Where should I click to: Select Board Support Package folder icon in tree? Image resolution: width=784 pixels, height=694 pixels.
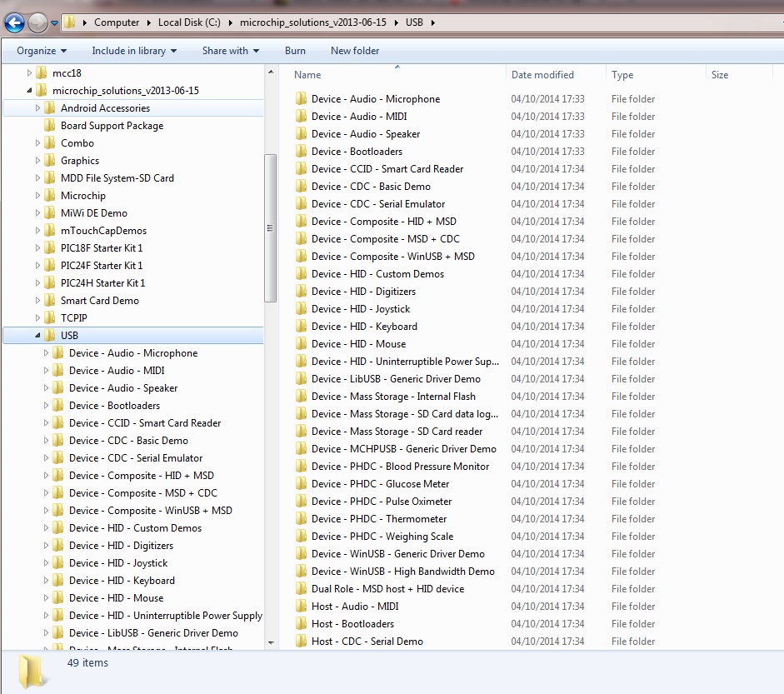pos(49,126)
